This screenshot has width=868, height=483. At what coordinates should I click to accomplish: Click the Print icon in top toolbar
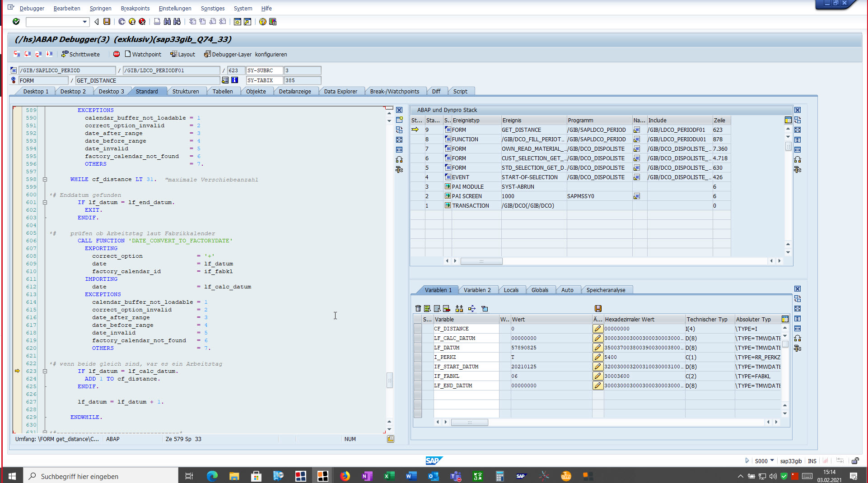157,22
